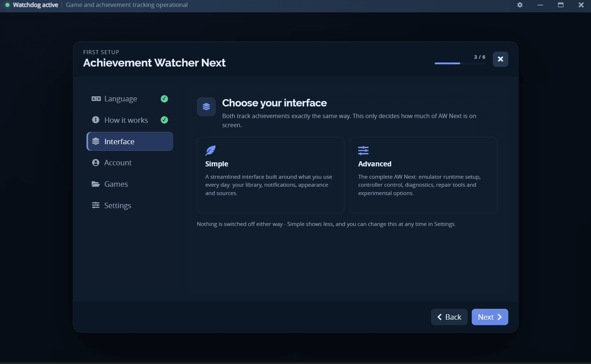
Task: Click the setup progress bar
Action: click(x=460, y=64)
